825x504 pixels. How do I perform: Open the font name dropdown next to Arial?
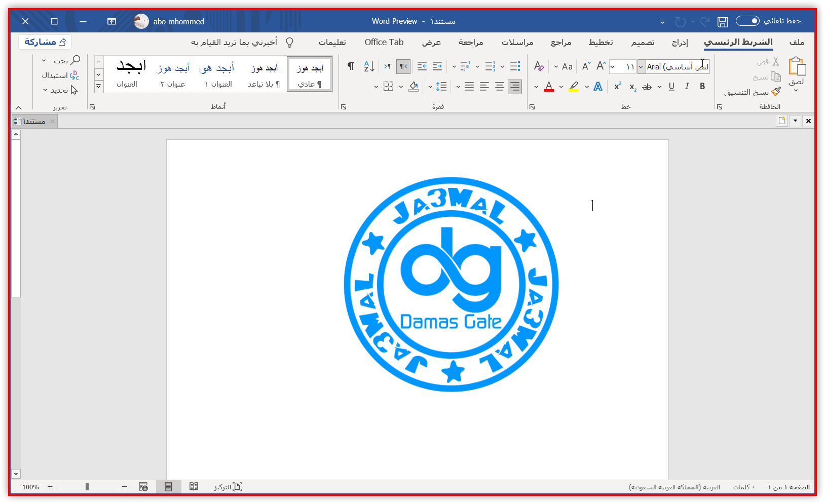coord(641,66)
